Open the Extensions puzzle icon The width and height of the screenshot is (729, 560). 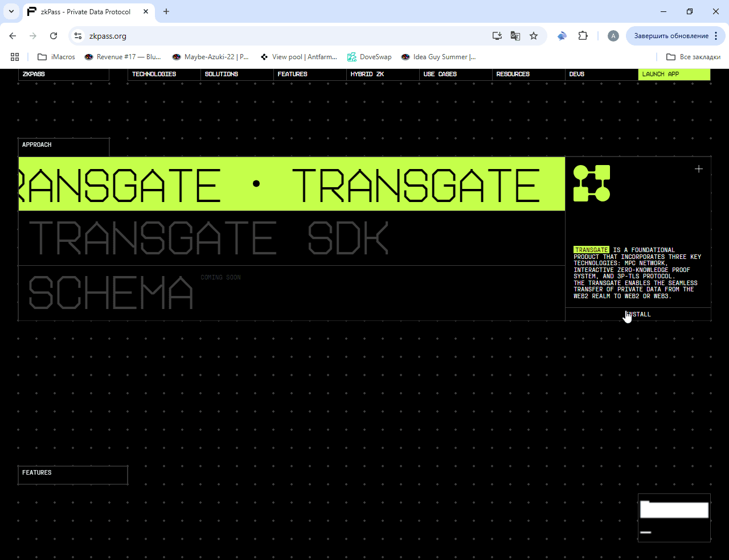(583, 36)
